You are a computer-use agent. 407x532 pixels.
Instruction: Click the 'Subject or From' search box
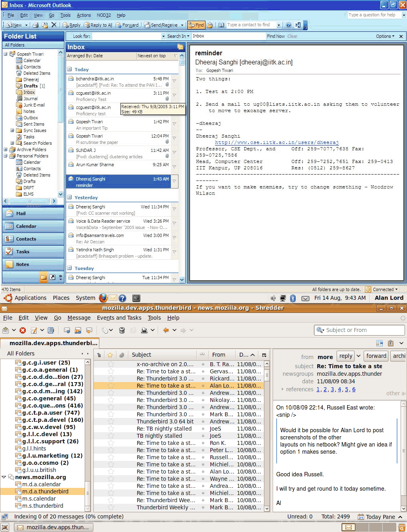pos(360,330)
